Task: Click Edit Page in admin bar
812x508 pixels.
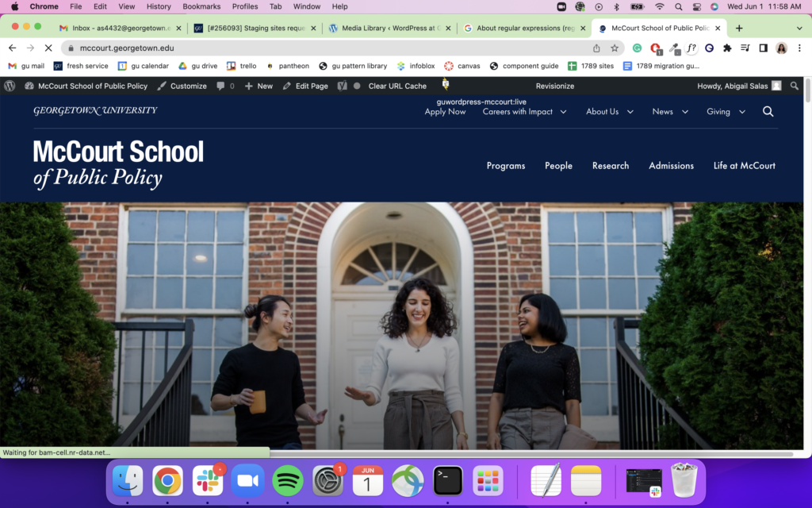Action: pos(305,86)
